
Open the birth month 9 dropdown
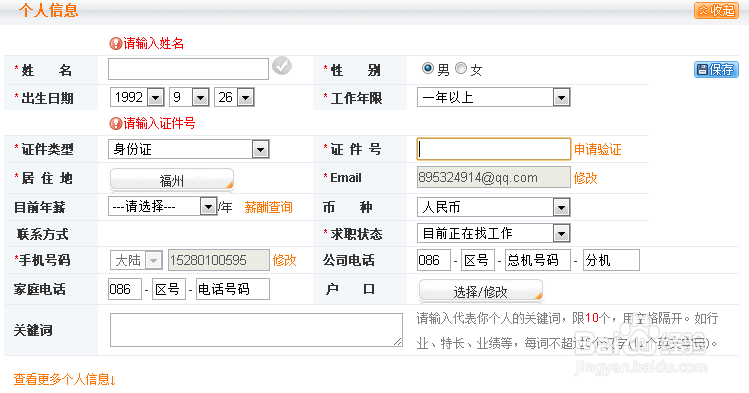pyautogui.click(x=189, y=97)
